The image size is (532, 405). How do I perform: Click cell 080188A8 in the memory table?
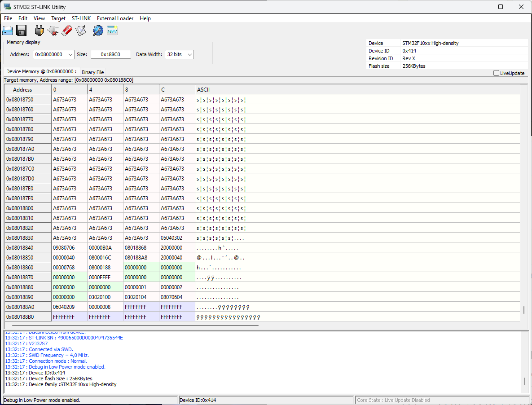point(141,257)
